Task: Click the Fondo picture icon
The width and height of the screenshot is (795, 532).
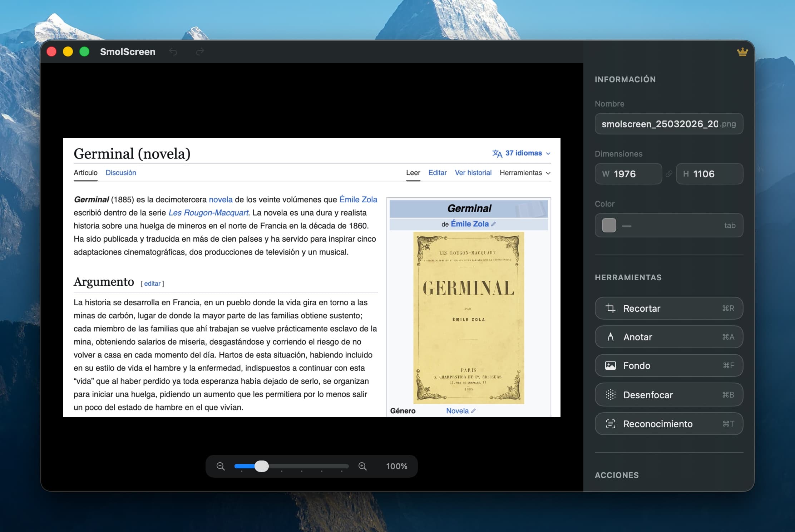Action: click(x=611, y=365)
